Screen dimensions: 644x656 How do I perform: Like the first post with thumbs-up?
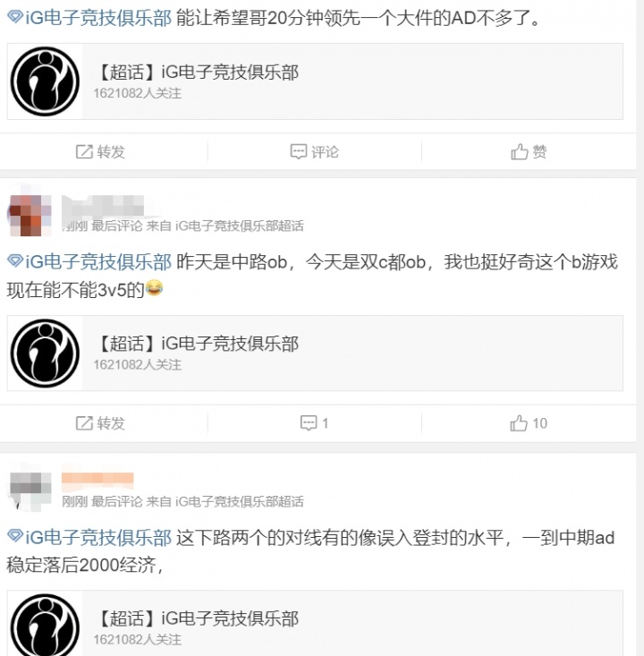pos(520,151)
